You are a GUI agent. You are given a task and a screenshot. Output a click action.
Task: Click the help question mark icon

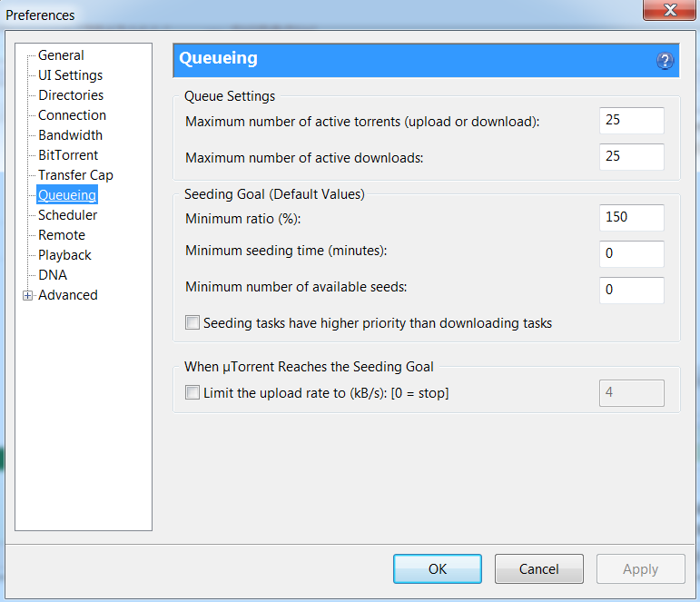tap(665, 61)
